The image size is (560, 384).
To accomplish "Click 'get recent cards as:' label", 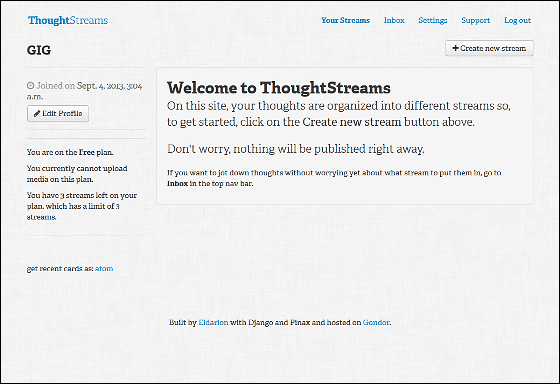I will coord(60,269).
